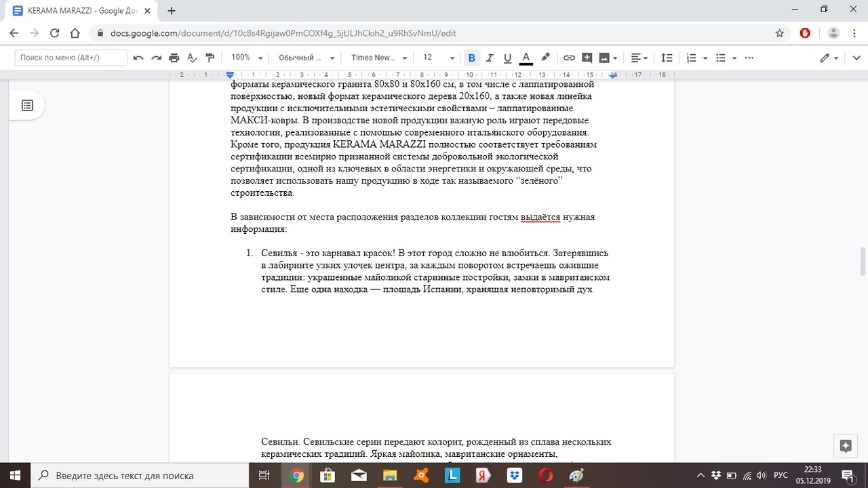This screenshot has width=868, height=488.
Task: Open the document outline panel
Action: click(x=27, y=106)
